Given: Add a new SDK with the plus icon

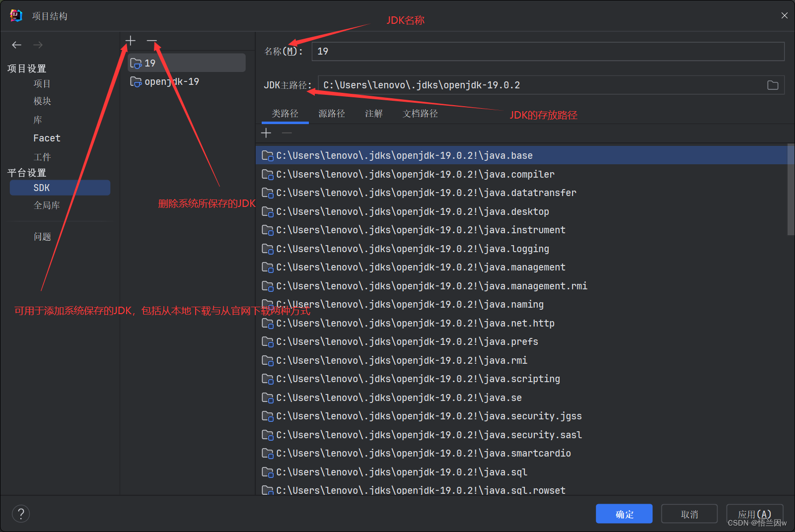Looking at the screenshot, I should click(130, 41).
